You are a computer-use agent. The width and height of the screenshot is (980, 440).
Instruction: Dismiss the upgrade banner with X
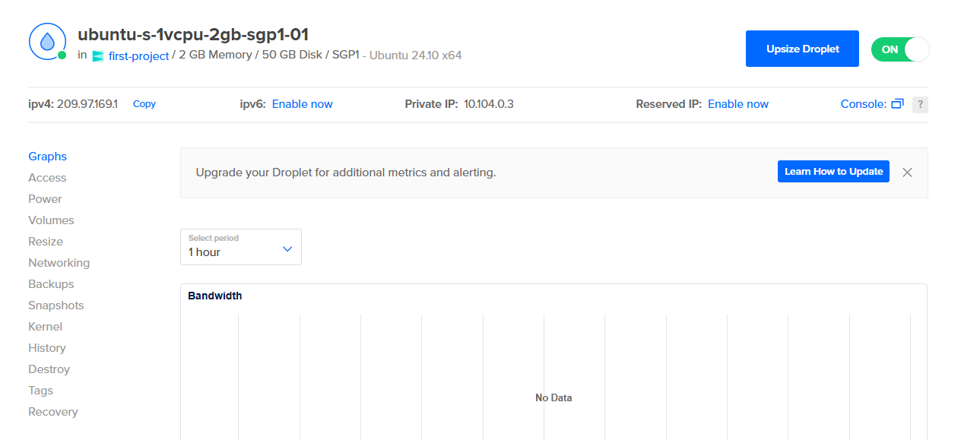coord(907,173)
